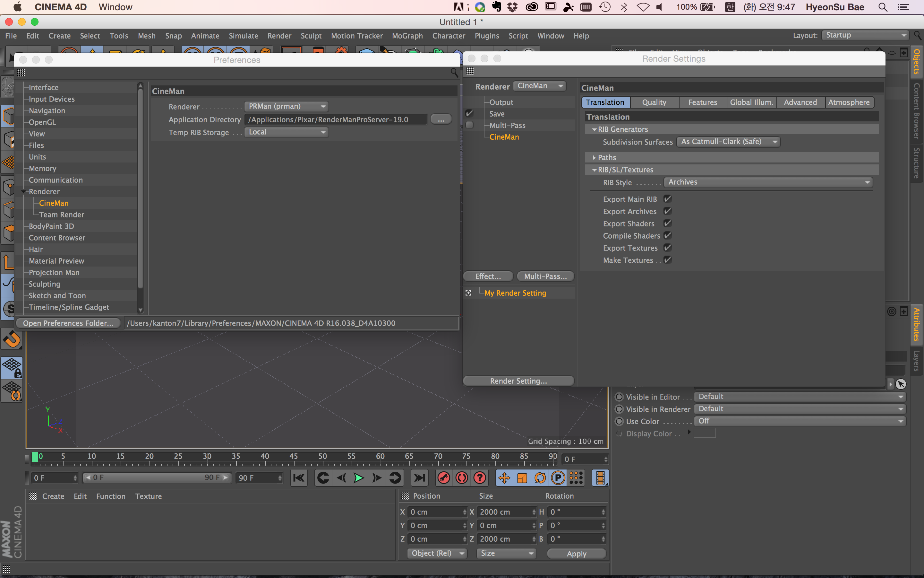Toggle red Autokeying icon
The width and height of the screenshot is (924, 578).
point(462,478)
